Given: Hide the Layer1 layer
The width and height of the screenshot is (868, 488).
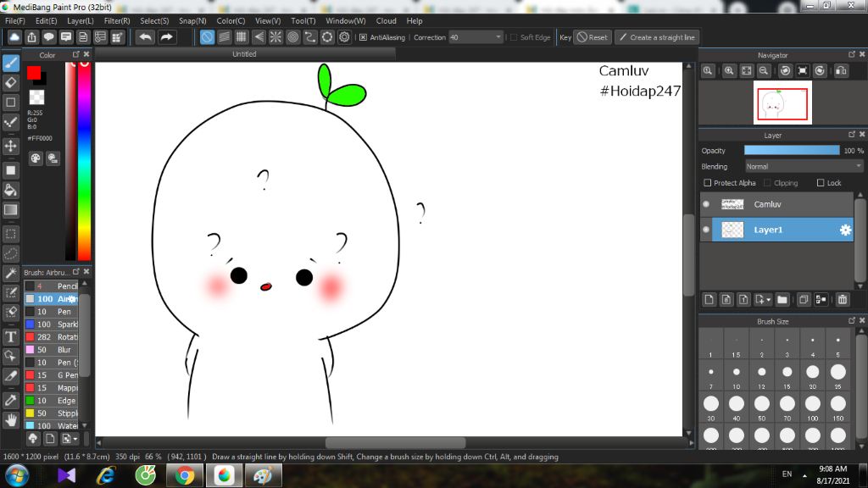Looking at the screenshot, I should [x=706, y=230].
